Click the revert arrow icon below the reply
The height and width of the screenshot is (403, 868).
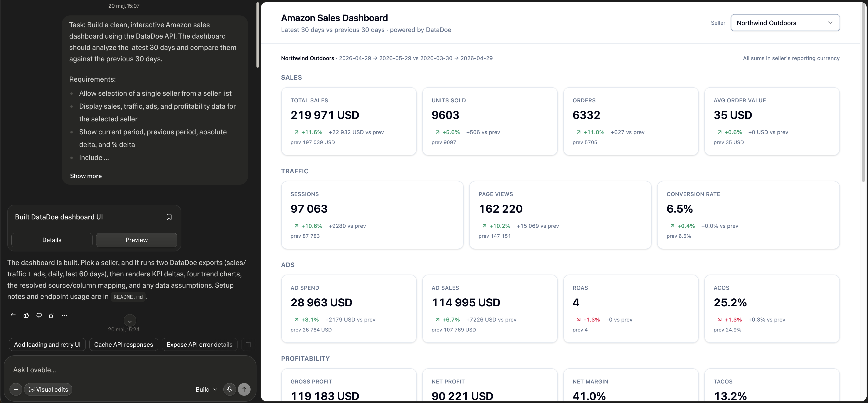(x=13, y=315)
